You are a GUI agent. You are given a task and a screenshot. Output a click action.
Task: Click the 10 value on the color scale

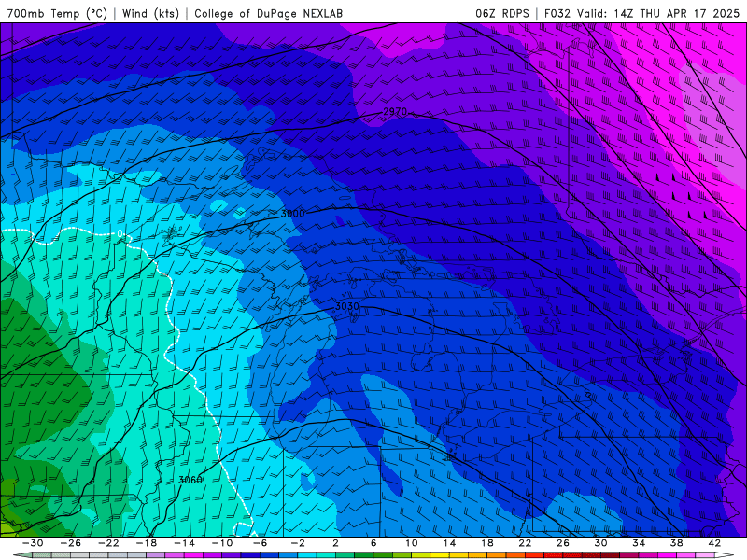411,543
